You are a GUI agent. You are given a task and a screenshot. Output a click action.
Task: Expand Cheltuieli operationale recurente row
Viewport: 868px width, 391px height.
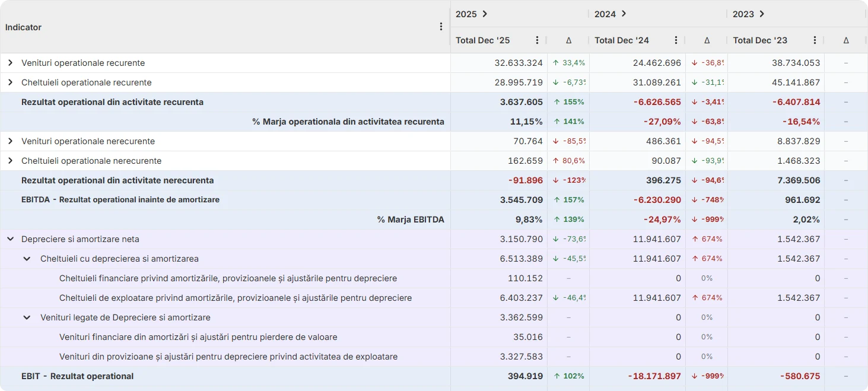click(10, 82)
